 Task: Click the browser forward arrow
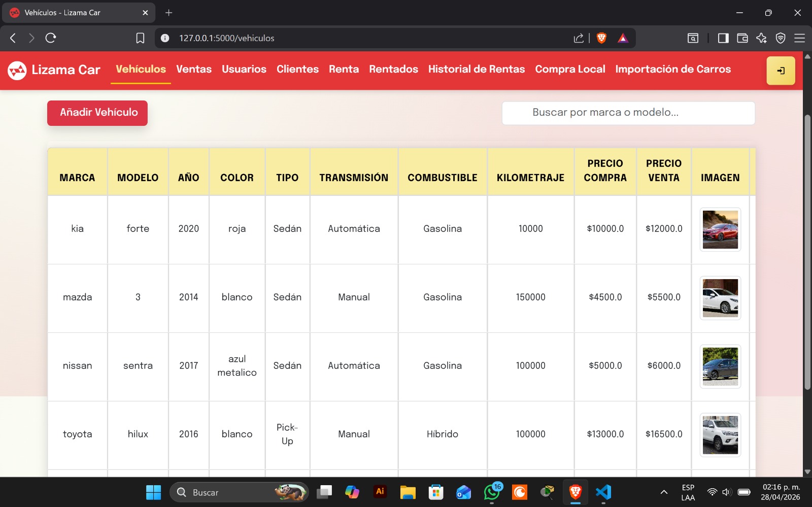tap(31, 38)
